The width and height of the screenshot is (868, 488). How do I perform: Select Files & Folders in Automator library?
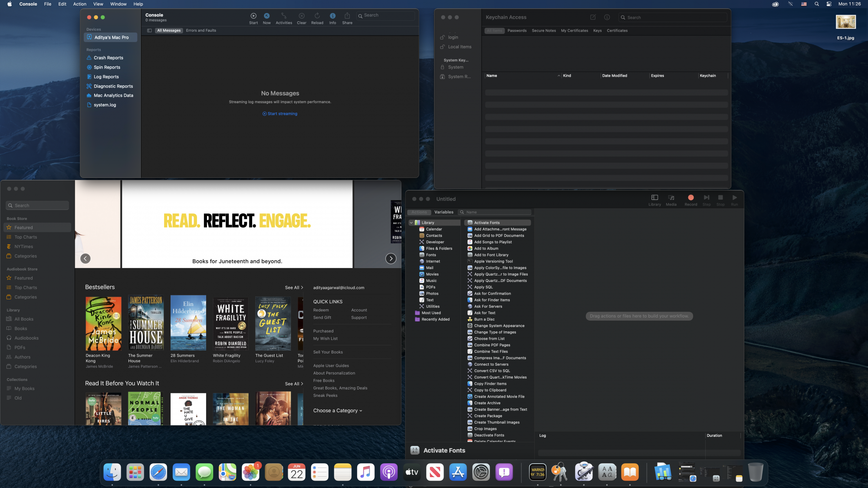439,249
